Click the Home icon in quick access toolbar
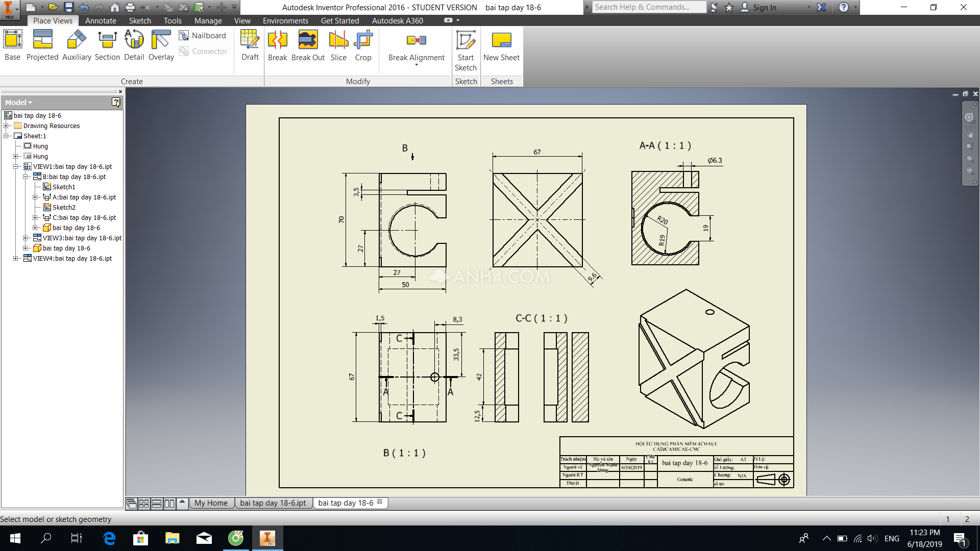The image size is (980, 551). pos(115,7)
